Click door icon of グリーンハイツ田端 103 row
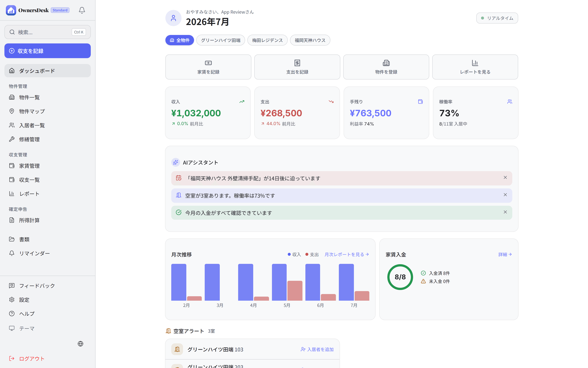Viewport: 588px width, 368px height. pos(177,349)
